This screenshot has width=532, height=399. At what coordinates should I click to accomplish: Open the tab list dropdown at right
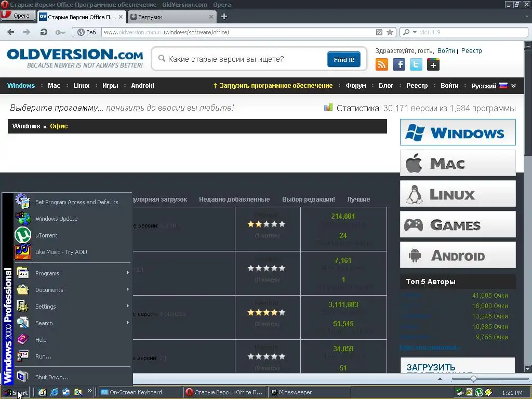coord(527,17)
